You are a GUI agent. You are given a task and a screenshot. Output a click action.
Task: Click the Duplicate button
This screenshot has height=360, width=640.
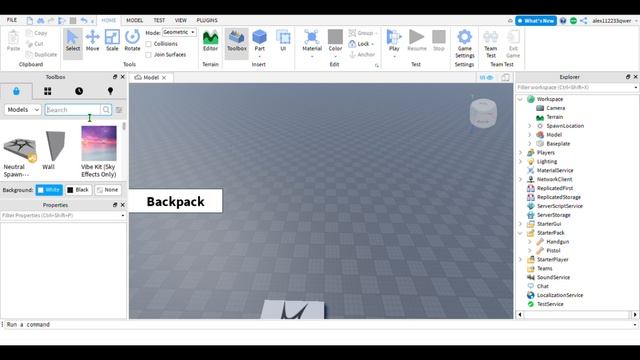pyautogui.click(x=41, y=54)
